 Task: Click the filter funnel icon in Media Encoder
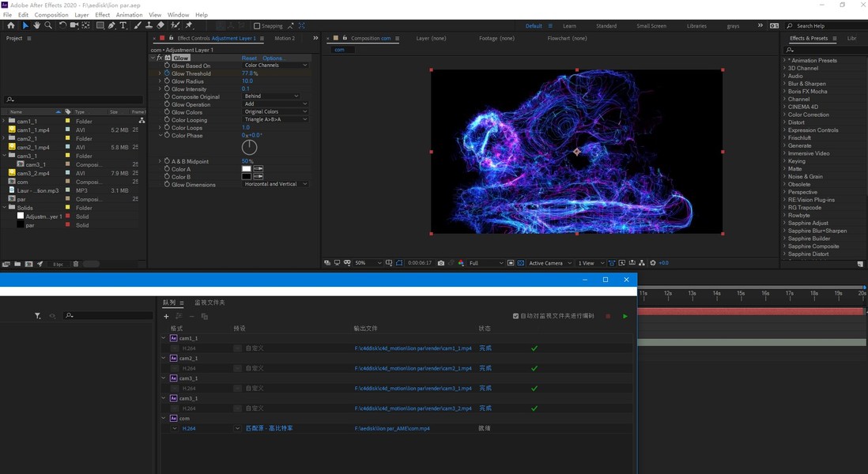point(38,316)
